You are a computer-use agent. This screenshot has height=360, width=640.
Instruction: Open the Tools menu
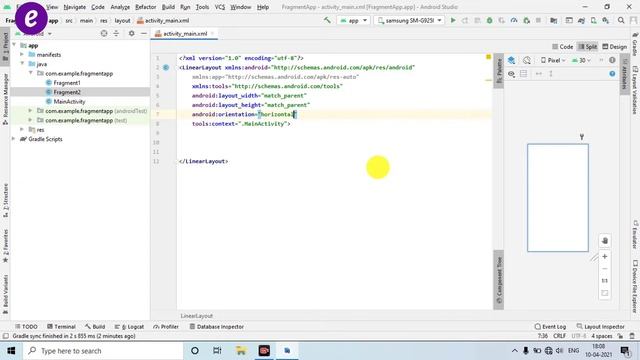pyautogui.click(x=202, y=7)
